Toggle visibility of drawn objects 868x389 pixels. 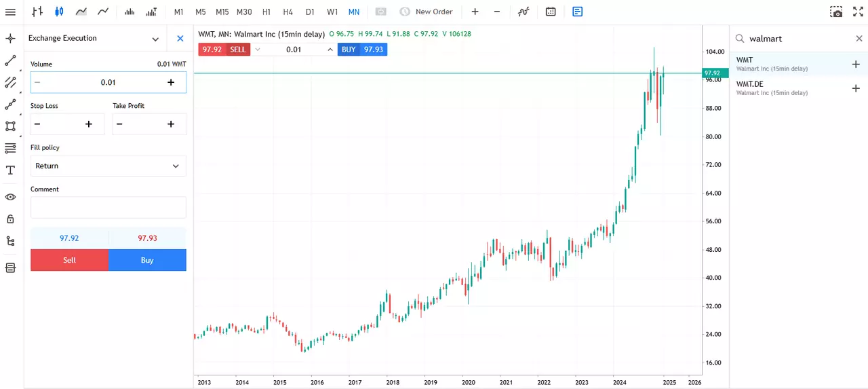(10, 197)
